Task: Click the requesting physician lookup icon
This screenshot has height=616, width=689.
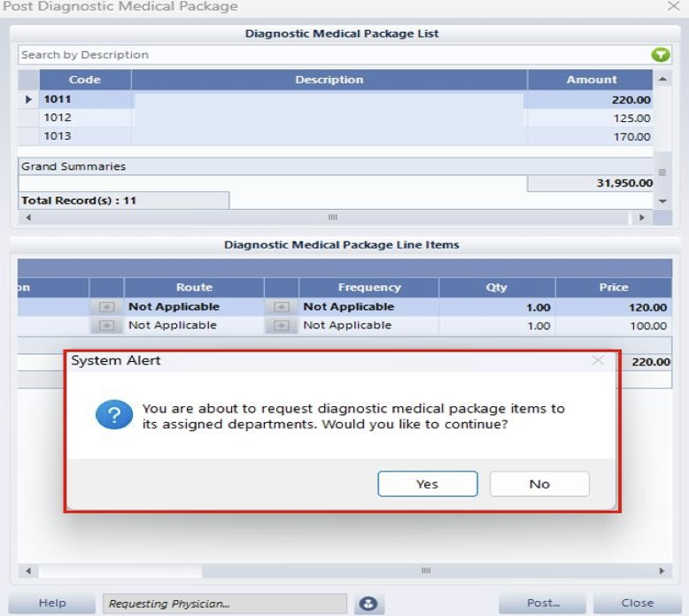Action: [368, 604]
